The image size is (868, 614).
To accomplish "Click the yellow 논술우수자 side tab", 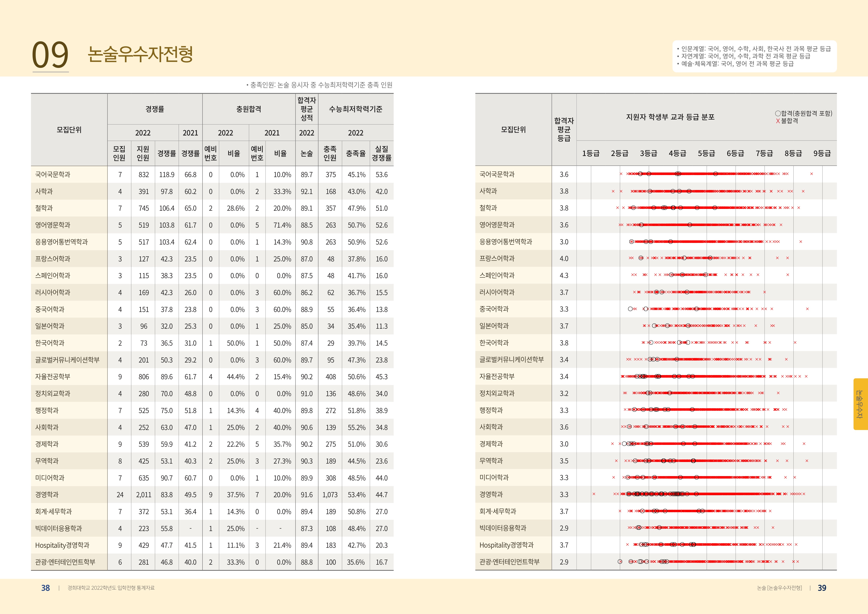I will [860, 404].
